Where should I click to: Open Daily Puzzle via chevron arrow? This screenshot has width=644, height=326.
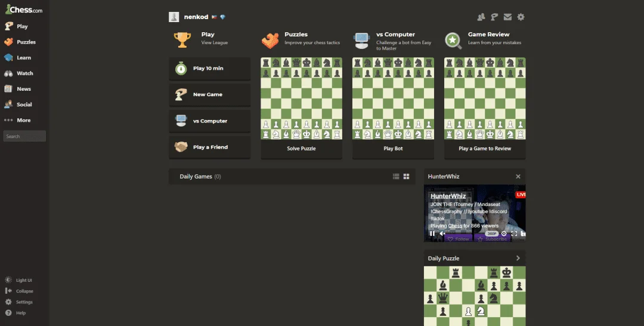[x=518, y=258]
